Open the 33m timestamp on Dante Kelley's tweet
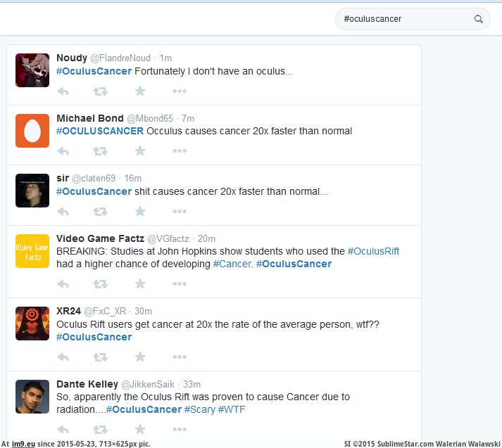Image resolution: width=502 pixels, height=448 pixels. [x=192, y=385]
